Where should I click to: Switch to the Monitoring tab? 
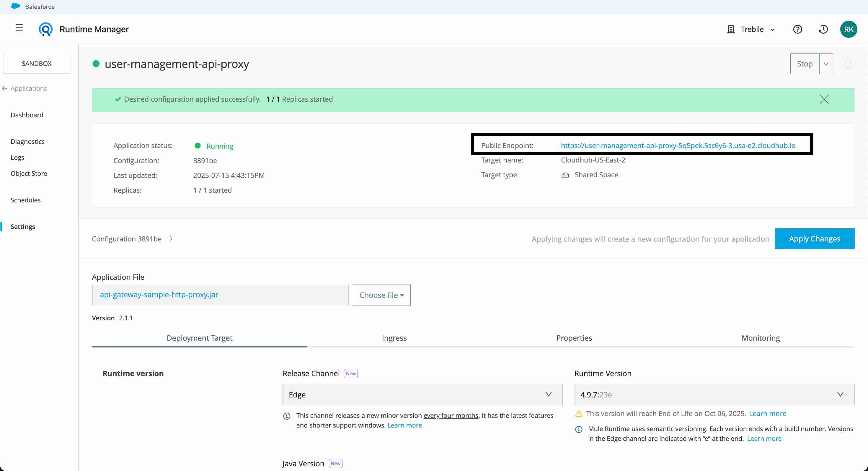761,338
